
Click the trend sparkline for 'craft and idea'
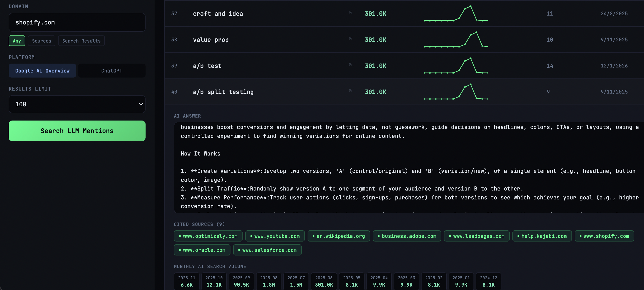tap(456, 14)
